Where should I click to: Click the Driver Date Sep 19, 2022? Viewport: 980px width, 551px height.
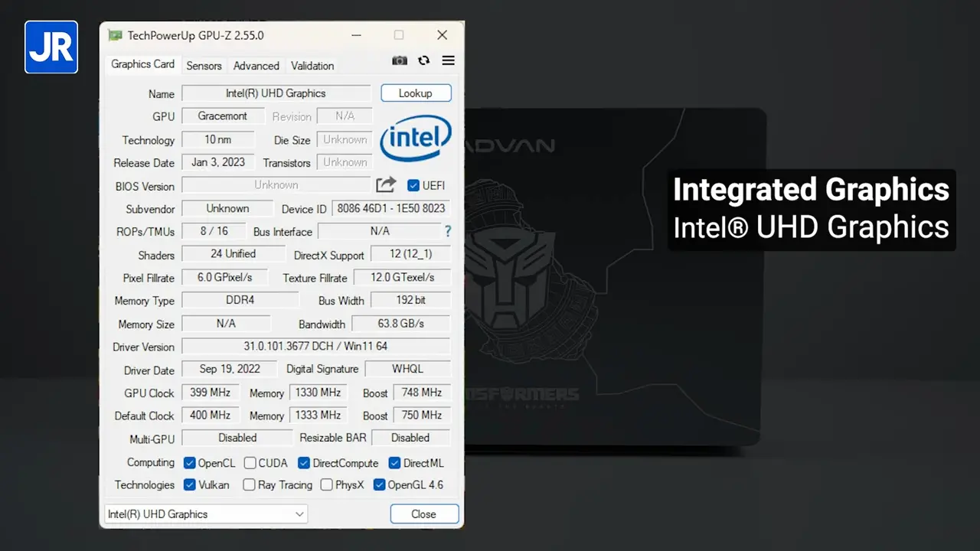click(x=230, y=369)
